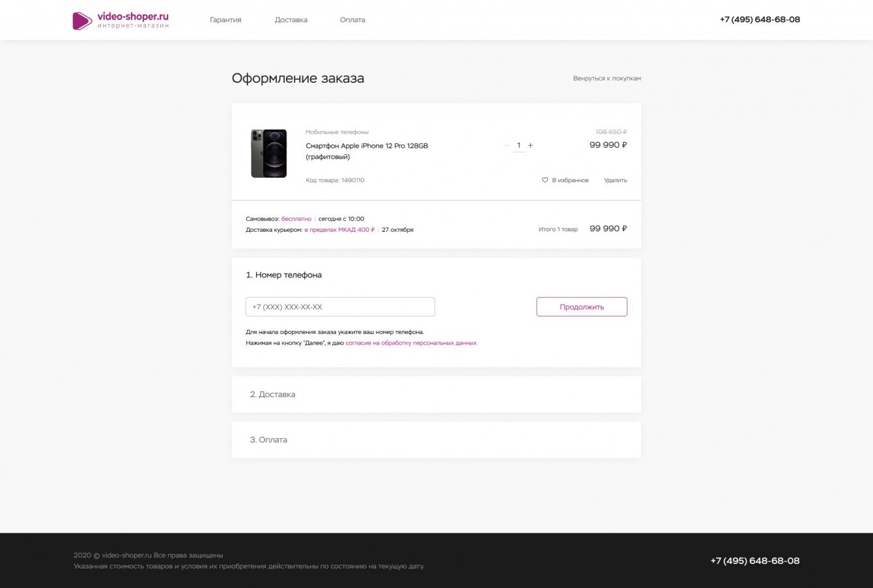Click the footer phone number
873x588 pixels.
pyautogui.click(x=754, y=561)
